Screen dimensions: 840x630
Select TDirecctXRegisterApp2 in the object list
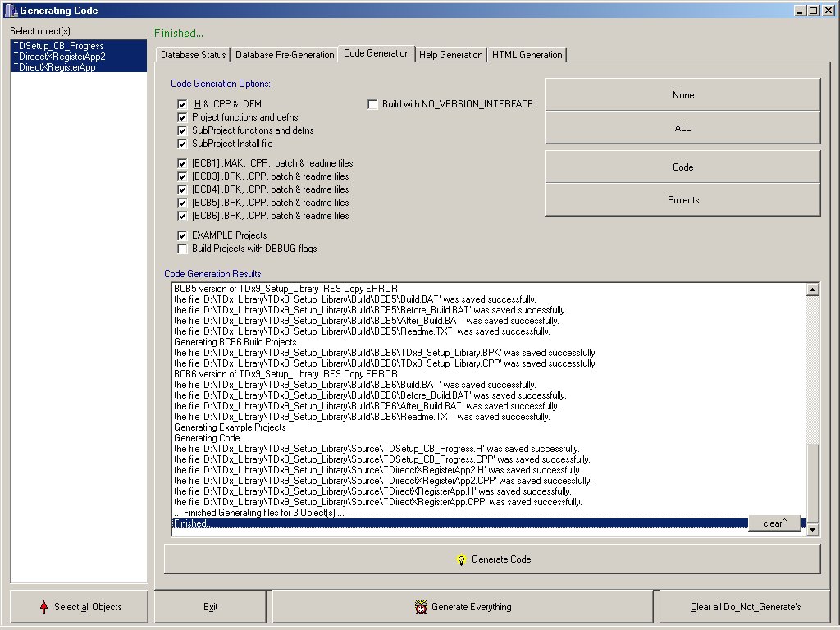click(59, 57)
